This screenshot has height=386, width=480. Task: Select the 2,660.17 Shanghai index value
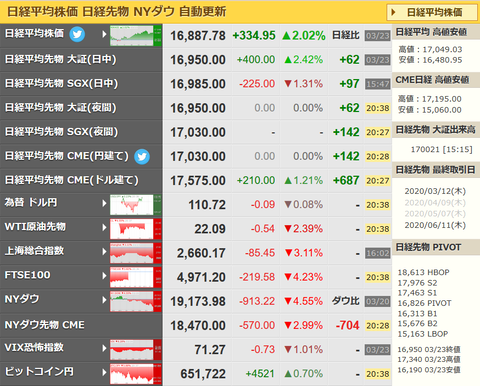pyautogui.click(x=201, y=253)
